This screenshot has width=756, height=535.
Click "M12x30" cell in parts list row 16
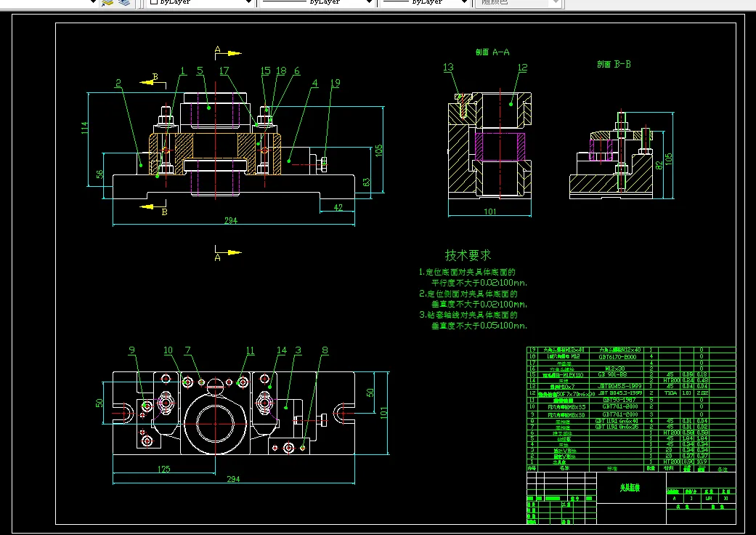[x=617, y=369]
